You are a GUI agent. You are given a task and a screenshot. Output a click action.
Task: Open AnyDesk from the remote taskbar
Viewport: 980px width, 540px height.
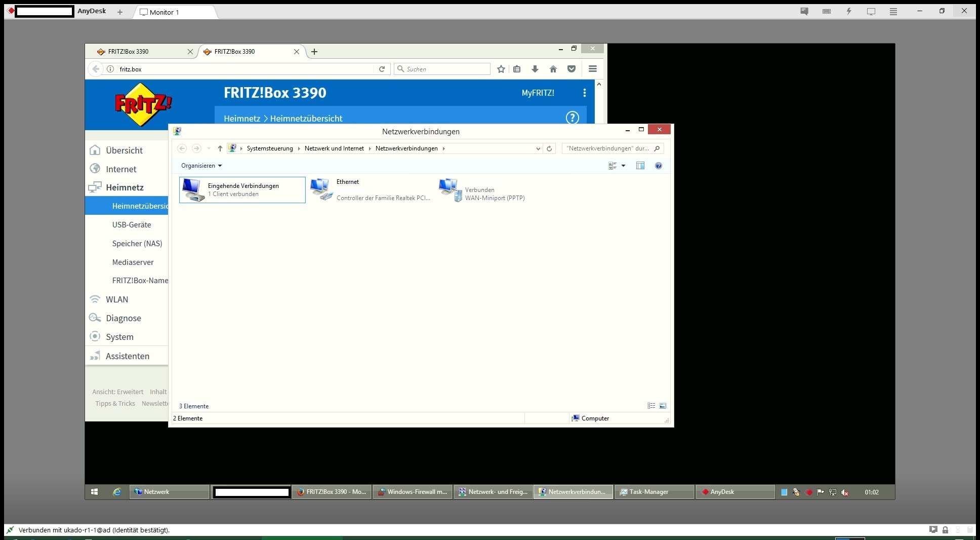735,492
